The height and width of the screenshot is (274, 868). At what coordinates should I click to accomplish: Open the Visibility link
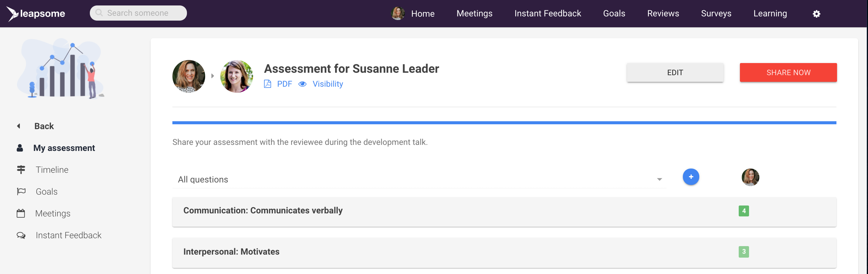327,84
